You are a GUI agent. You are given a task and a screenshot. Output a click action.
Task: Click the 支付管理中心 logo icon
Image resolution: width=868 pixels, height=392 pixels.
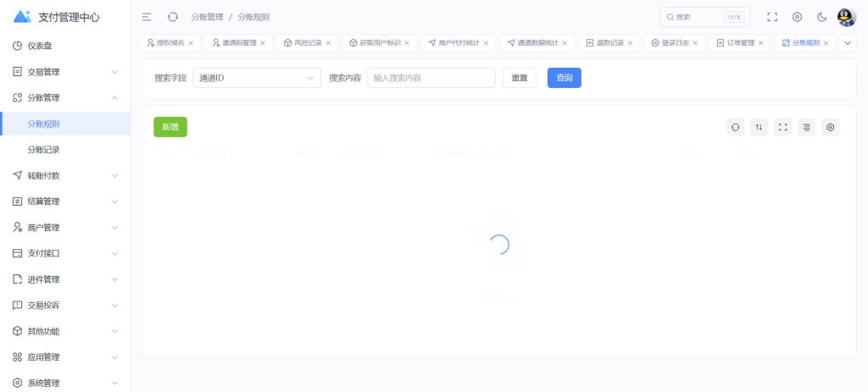point(22,17)
